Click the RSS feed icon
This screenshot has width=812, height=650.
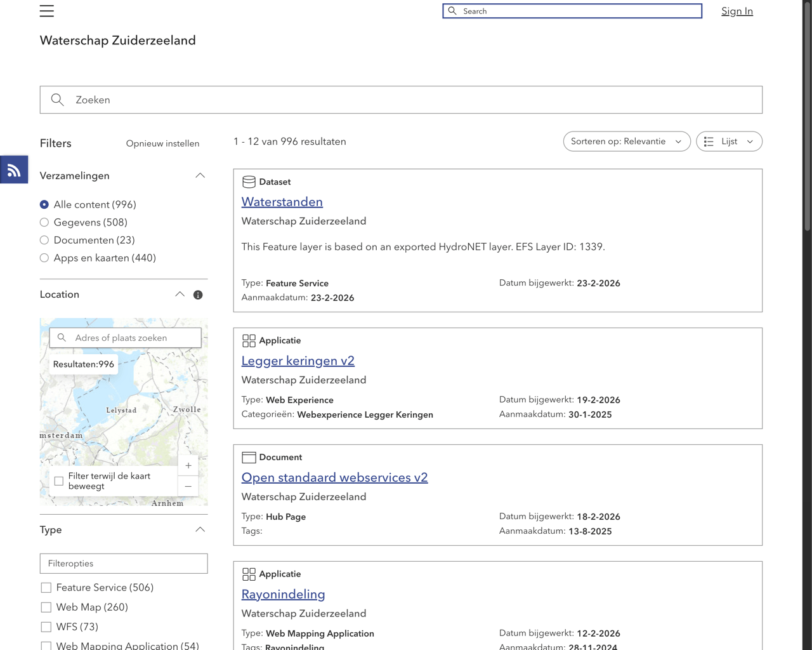(14, 170)
